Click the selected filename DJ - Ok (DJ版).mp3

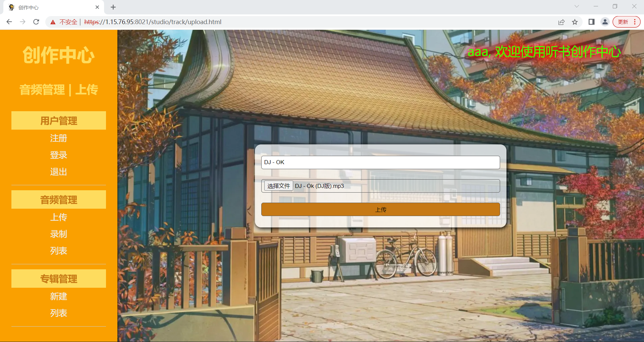pyautogui.click(x=319, y=186)
